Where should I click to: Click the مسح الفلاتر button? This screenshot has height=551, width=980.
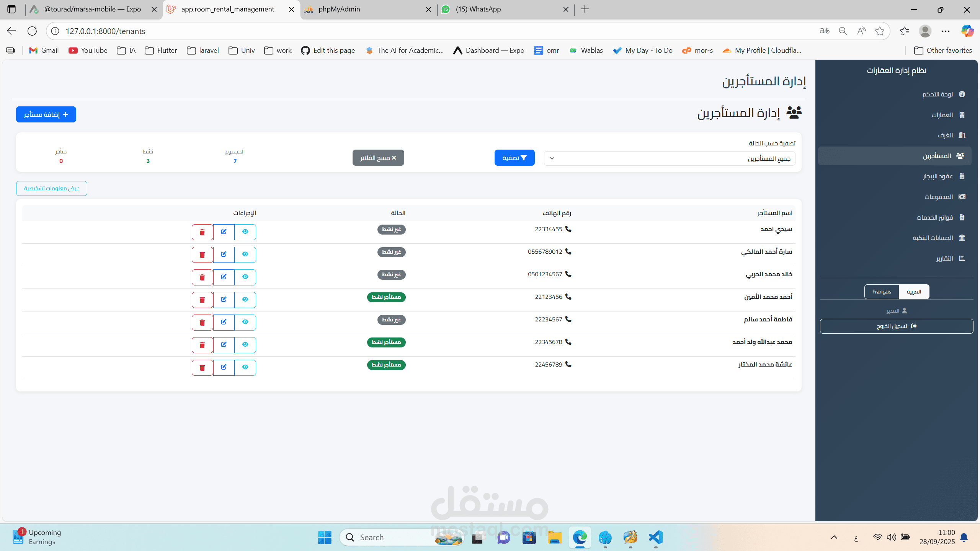tap(378, 158)
